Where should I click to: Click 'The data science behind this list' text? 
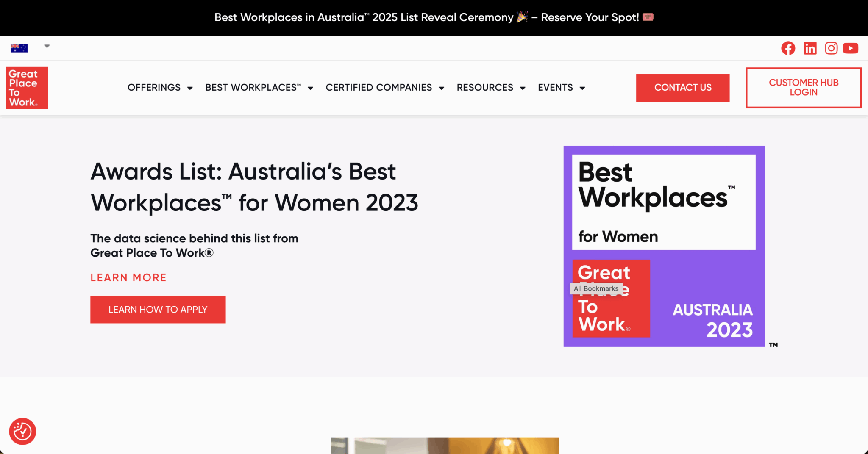[x=194, y=246]
